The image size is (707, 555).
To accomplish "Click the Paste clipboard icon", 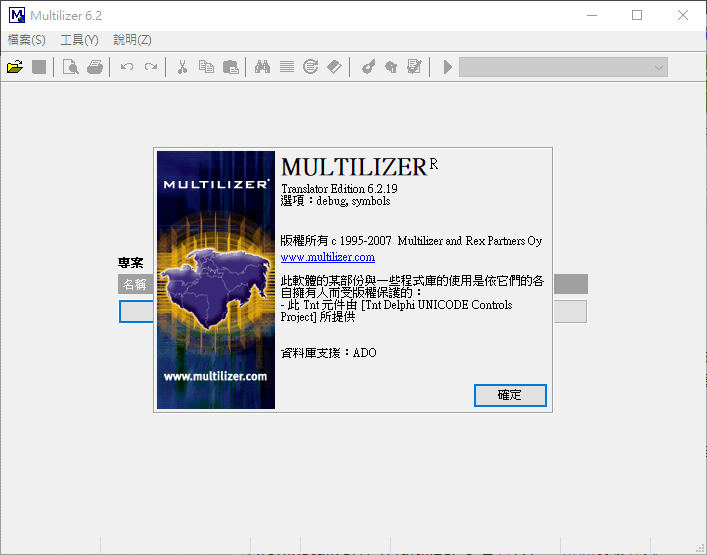I will point(231,67).
